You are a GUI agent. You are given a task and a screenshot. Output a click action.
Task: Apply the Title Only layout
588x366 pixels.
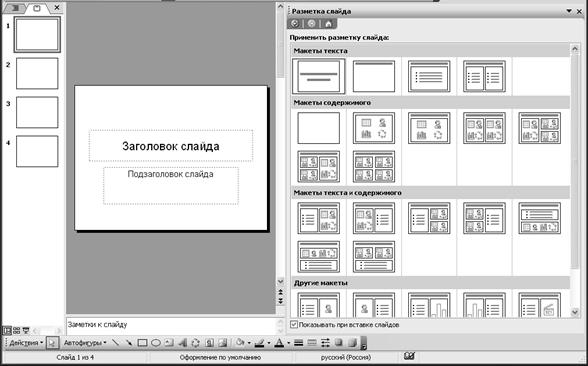(374, 76)
